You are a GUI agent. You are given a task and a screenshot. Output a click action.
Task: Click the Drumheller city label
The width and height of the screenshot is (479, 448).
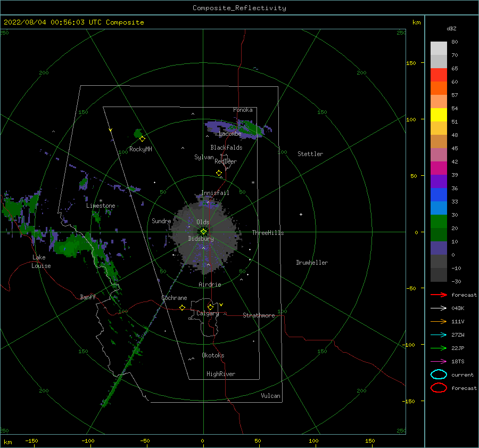click(312, 263)
